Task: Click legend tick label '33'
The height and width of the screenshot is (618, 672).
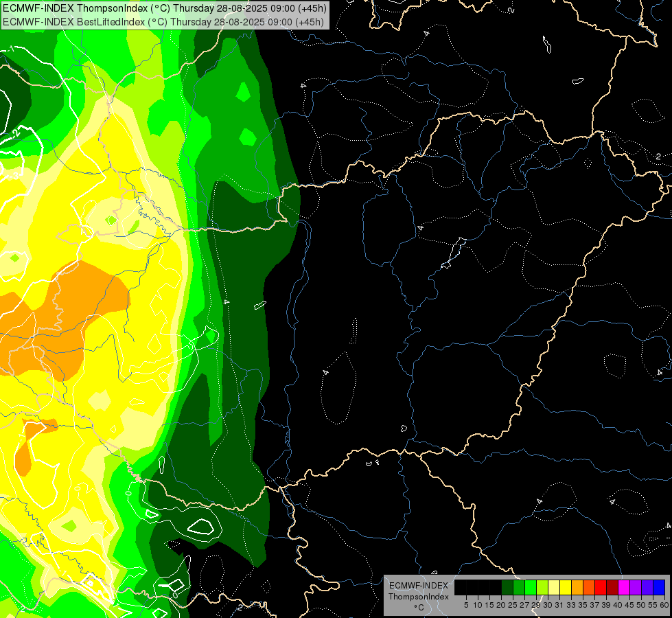Action: click(571, 605)
